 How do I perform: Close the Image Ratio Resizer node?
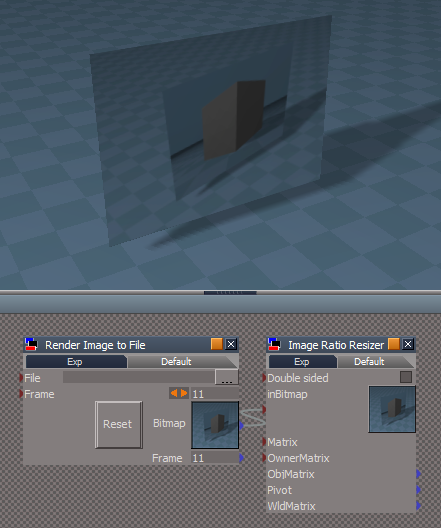[x=408, y=344]
